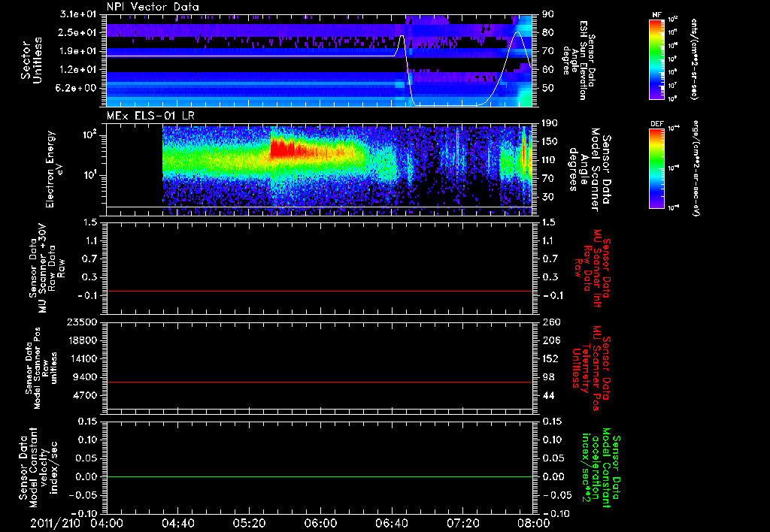Click the '2011/210' date label
Screen dimensions: 770x532
pos(55,523)
